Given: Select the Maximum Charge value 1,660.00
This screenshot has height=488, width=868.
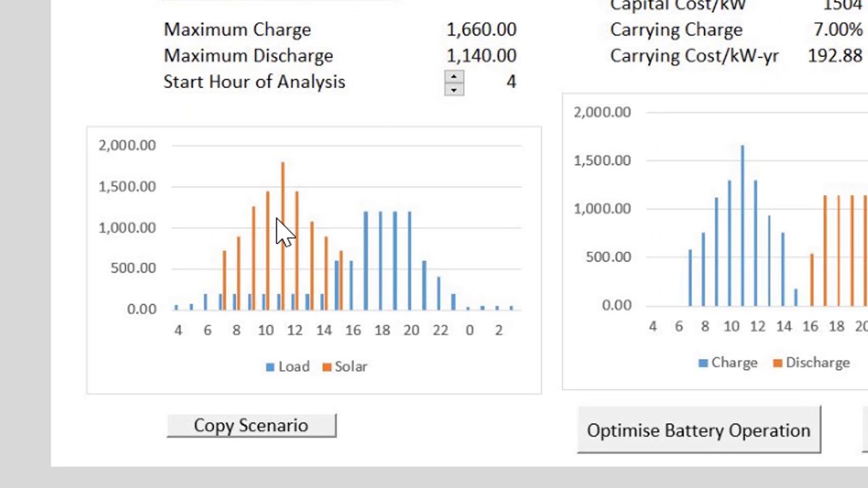Looking at the screenshot, I should [481, 30].
